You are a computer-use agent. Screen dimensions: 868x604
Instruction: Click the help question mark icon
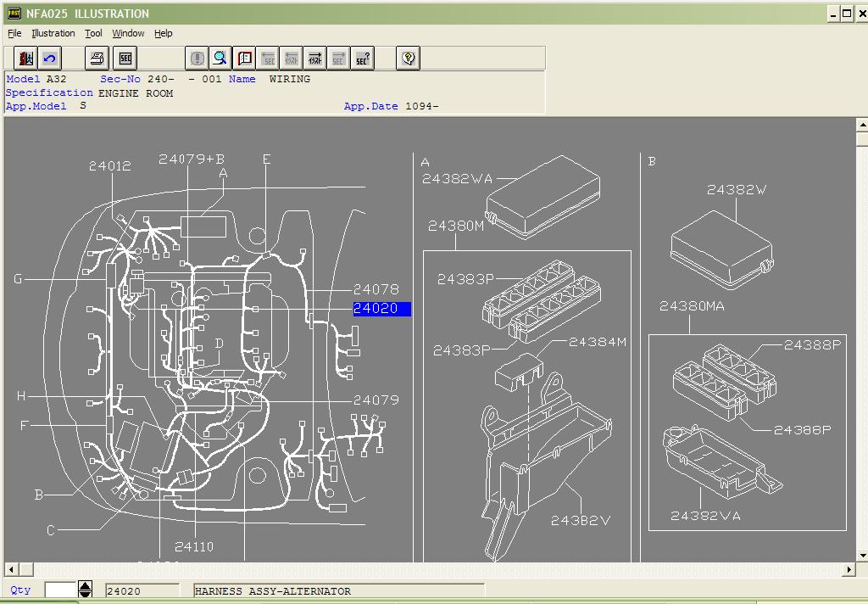(409, 58)
